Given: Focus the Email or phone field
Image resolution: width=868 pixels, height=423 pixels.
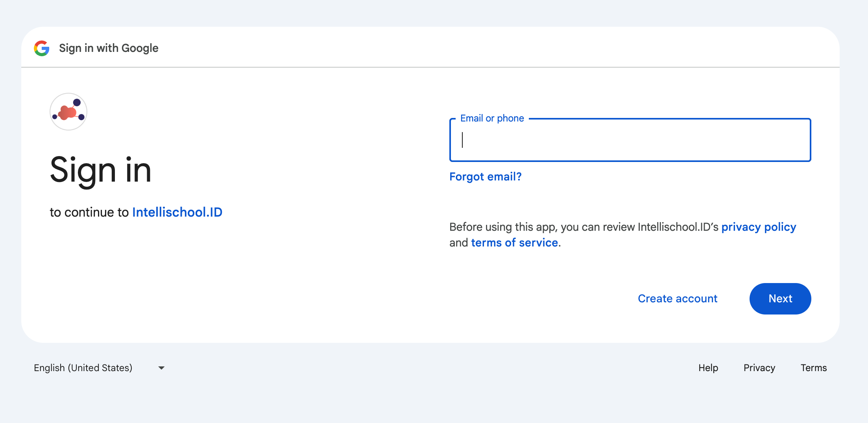Looking at the screenshot, I should click(630, 140).
